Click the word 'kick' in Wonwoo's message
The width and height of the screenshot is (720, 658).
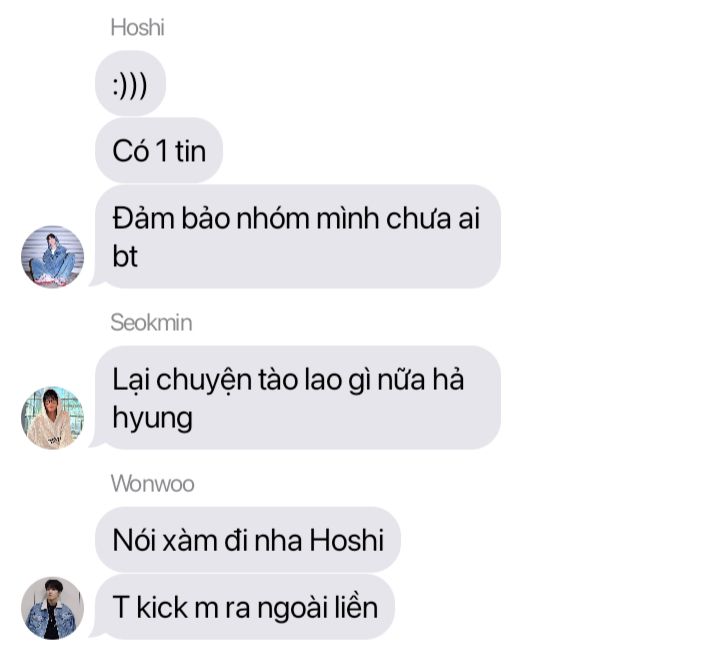coord(162,607)
